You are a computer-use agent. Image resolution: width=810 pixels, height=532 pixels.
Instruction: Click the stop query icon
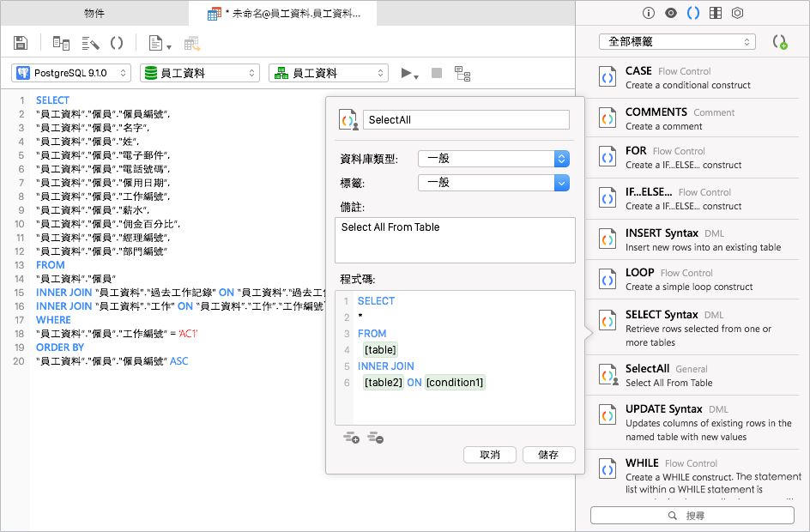[x=436, y=73]
